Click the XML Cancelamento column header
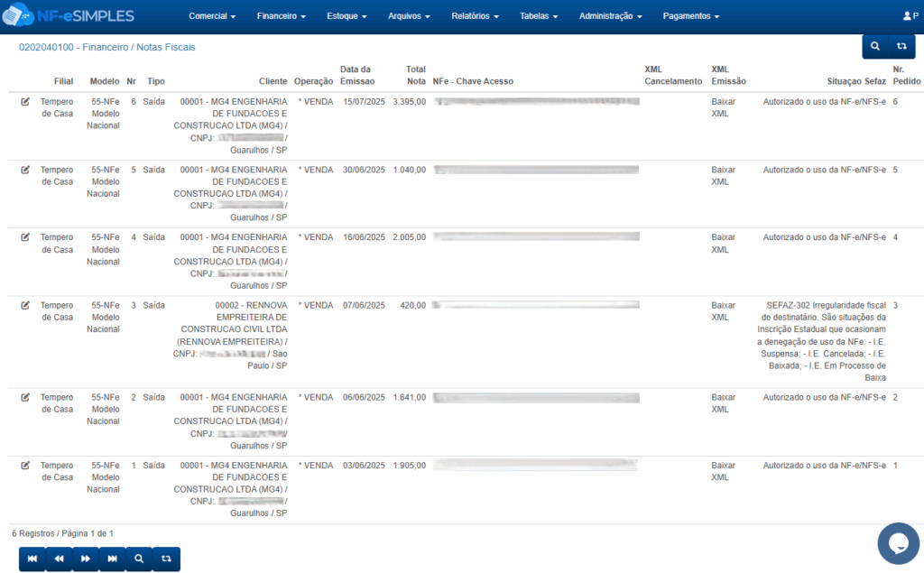The height and width of the screenshot is (573, 924). [673, 76]
